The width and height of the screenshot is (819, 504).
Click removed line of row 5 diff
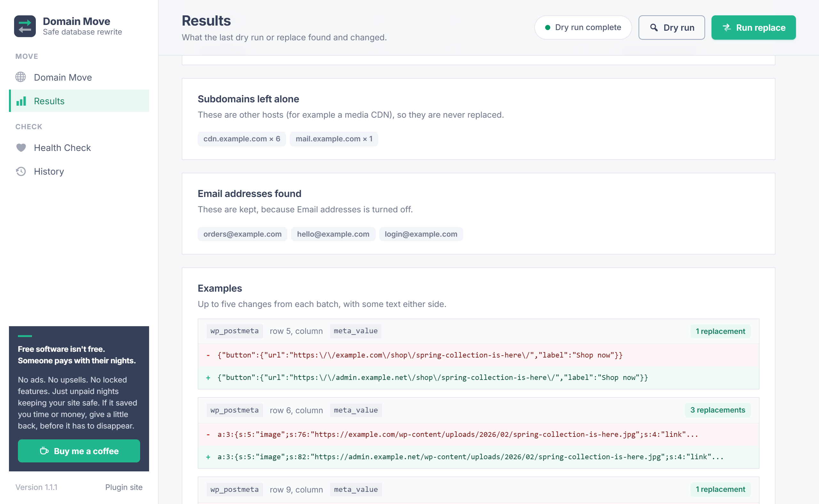tap(479, 355)
